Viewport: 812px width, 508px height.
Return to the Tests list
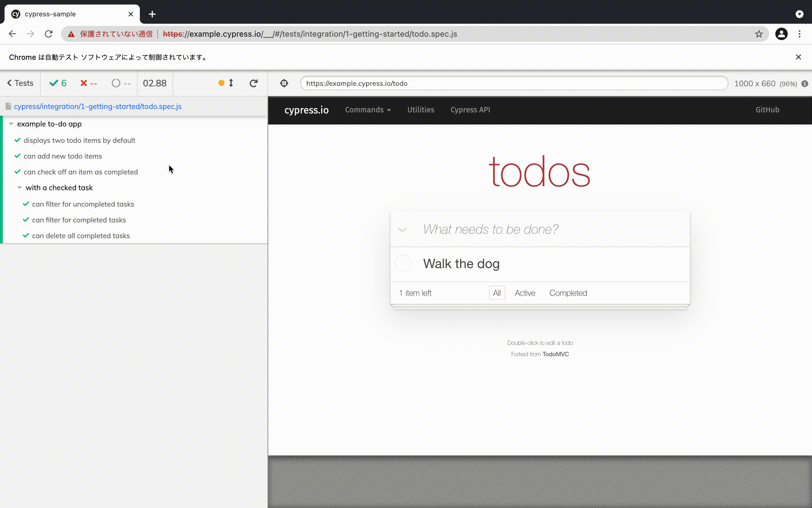pos(20,83)
